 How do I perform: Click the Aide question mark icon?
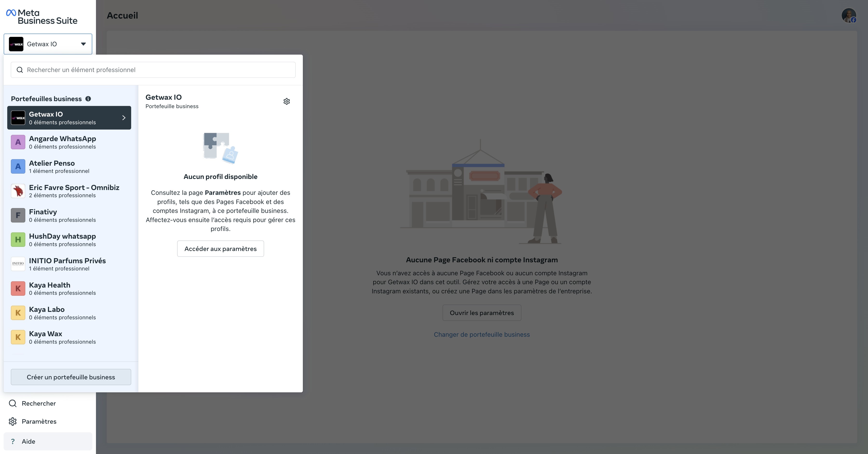[x=13, y=441]
